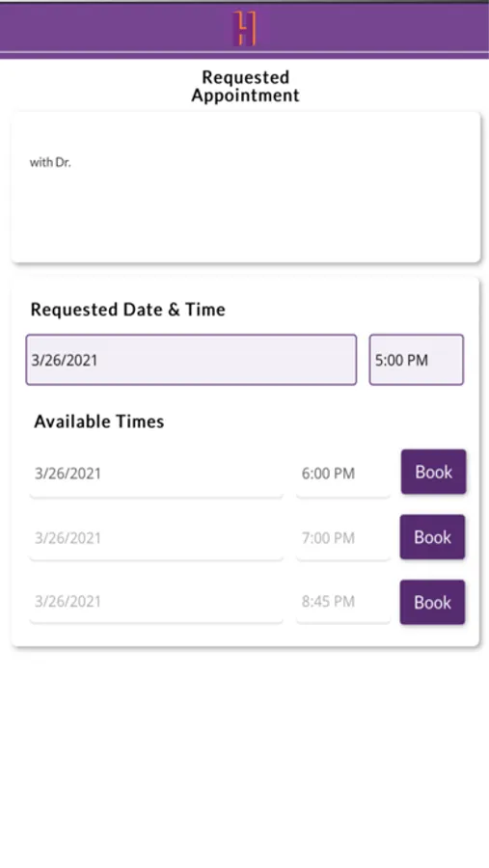Book the 7:00 PM appointment slot
489x868 pixels.
(432, 537)
